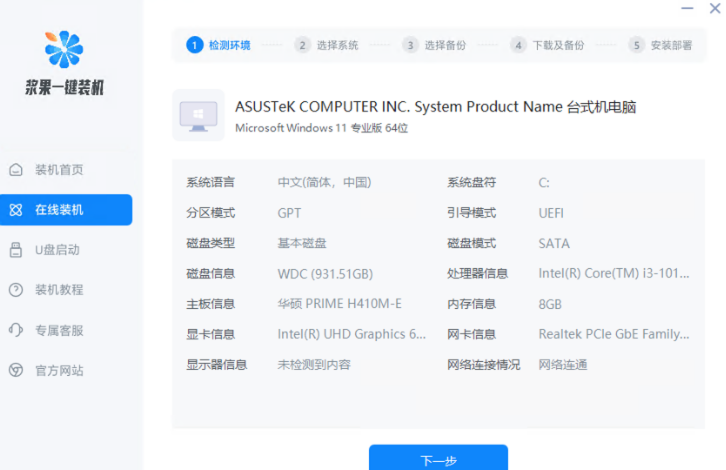
Task: Open the 装机首页 home icon
Action: point(16,169)
